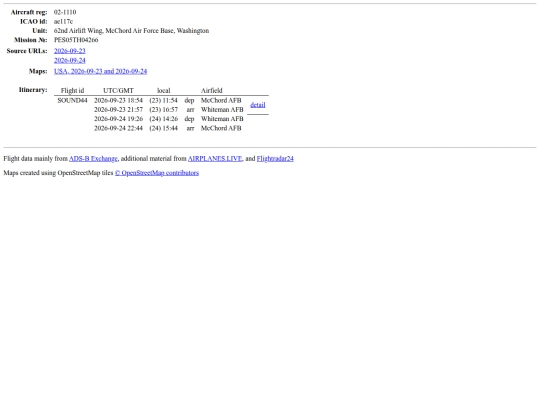Click Whiteman AFB in the 19:26 departure row

[x=222, y=119]
